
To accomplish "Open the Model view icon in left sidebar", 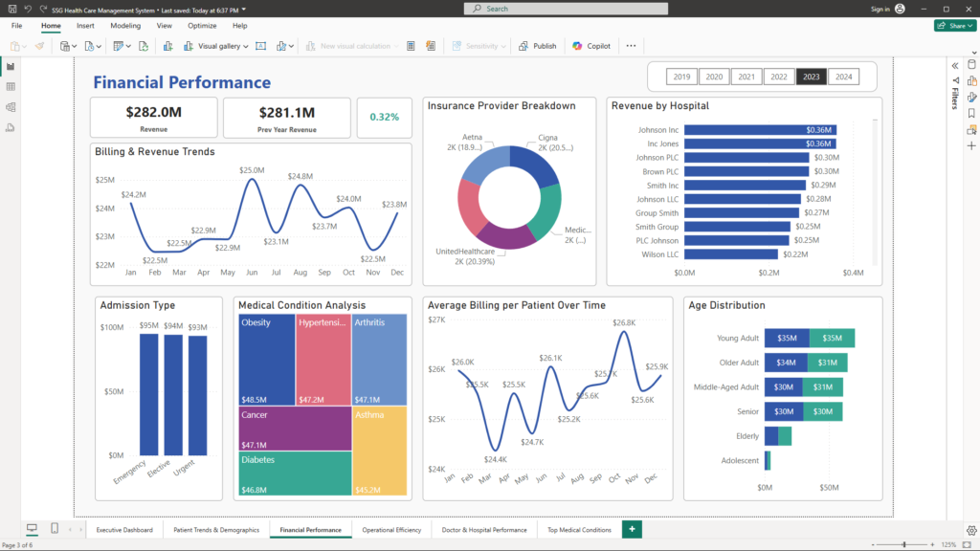I will coord(11,107).
